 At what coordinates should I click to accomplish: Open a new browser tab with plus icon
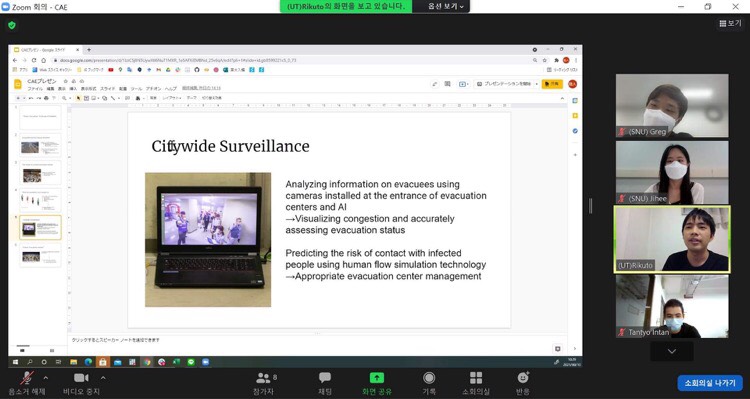[88, 50]
